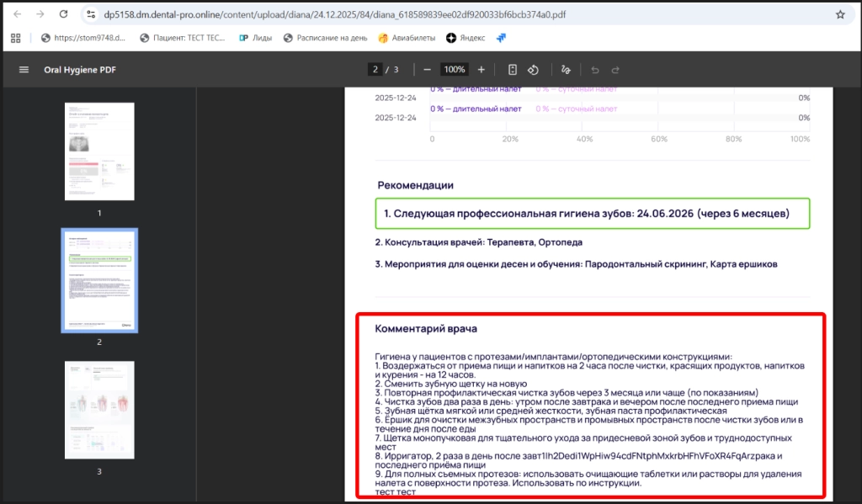Select the draw annotation tool
The height and width of the screenshot is (504, 862).
click(x=567, y=70)
